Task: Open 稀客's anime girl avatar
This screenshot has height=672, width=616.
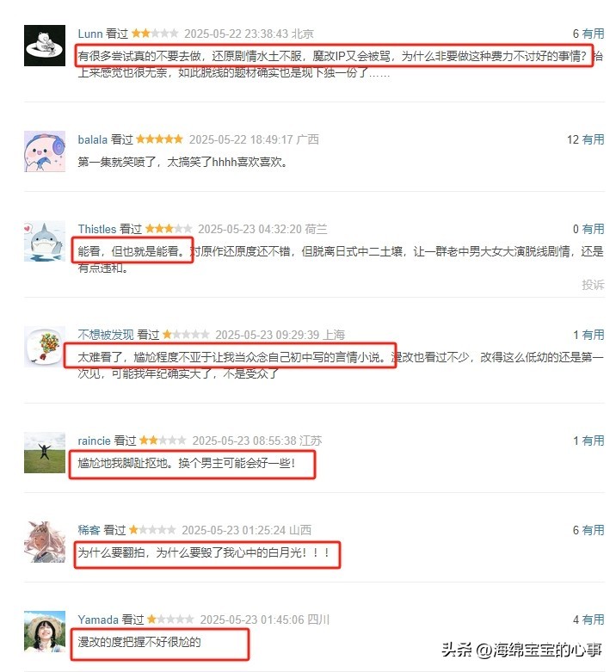Action: [45, 542]
